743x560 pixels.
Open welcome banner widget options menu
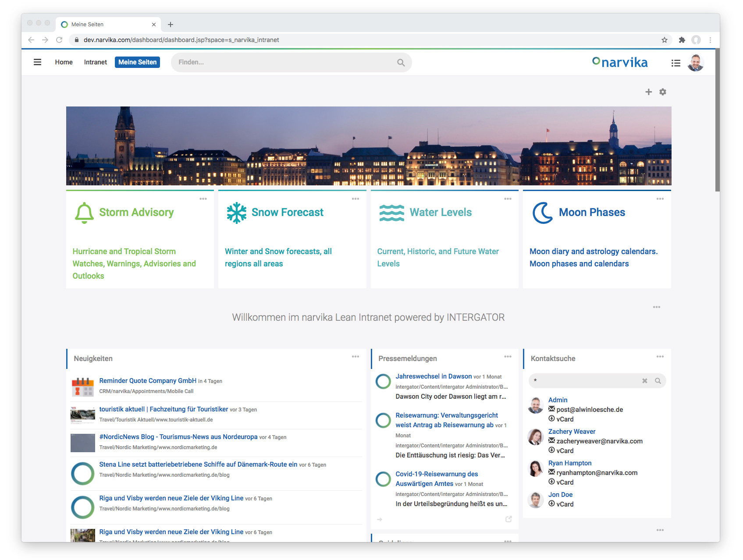656,307
